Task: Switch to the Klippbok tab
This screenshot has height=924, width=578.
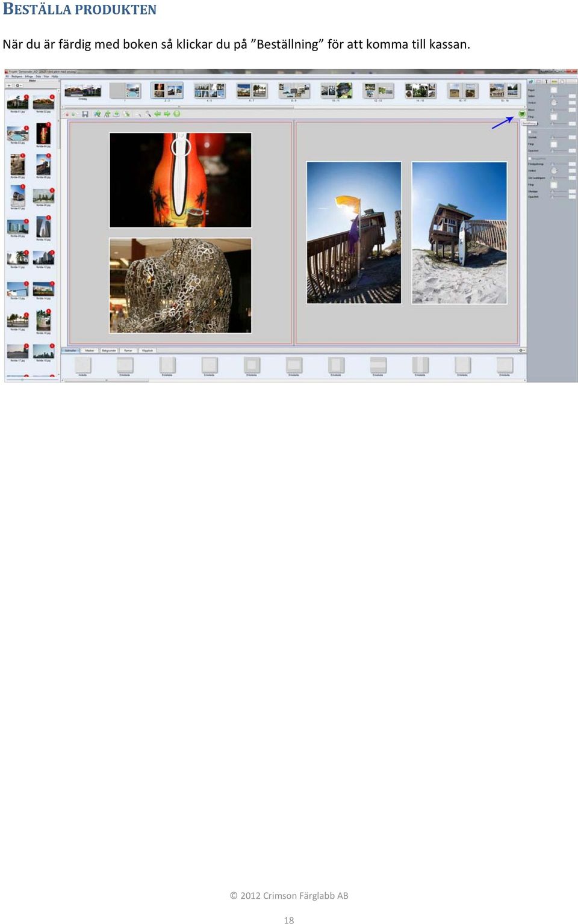Action: (x=148, y=350)
